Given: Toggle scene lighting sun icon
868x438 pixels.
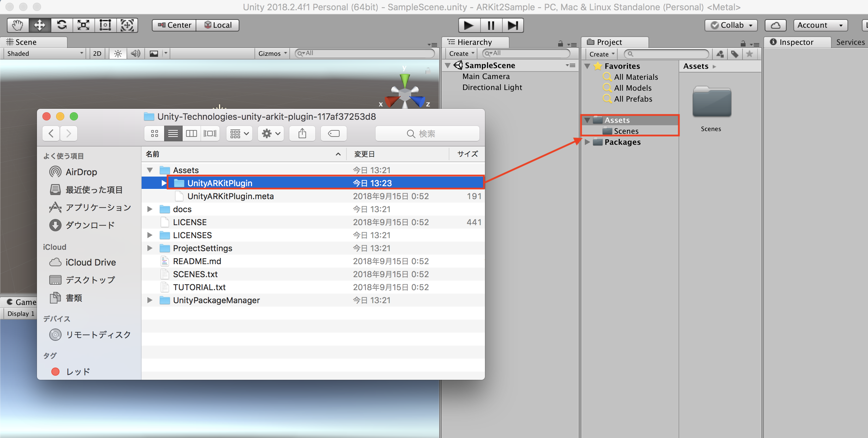Looking at the screenshot, I should [x=118, y=53].
